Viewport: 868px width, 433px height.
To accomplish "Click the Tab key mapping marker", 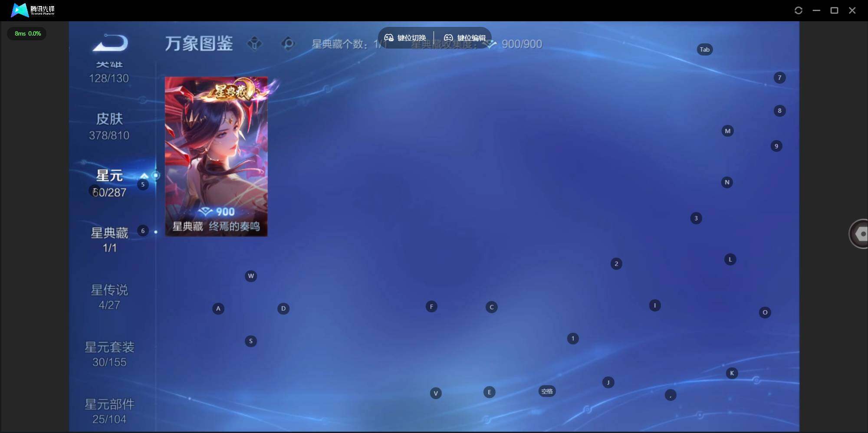I will tap(705, 49).
